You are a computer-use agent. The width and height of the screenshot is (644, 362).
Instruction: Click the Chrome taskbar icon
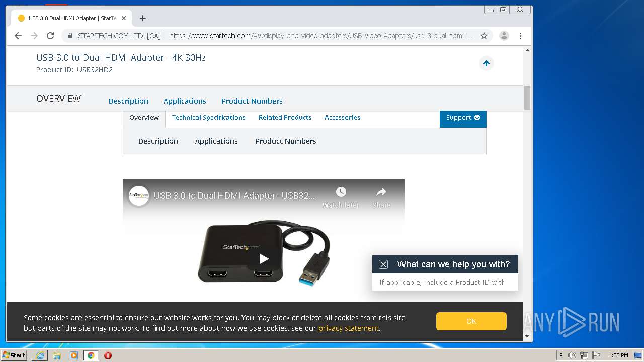[91, 355]
